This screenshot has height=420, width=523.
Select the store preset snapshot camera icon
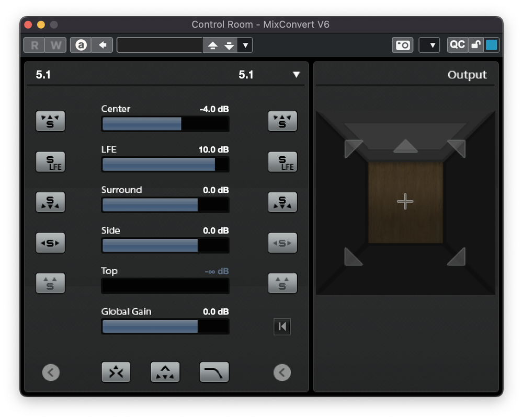click(402, 45)
